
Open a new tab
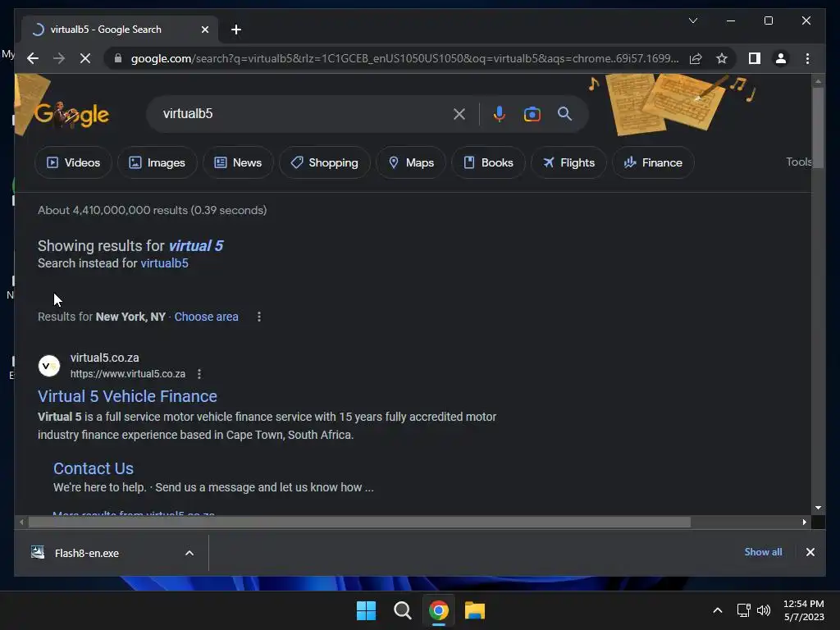tap(235, 30)
